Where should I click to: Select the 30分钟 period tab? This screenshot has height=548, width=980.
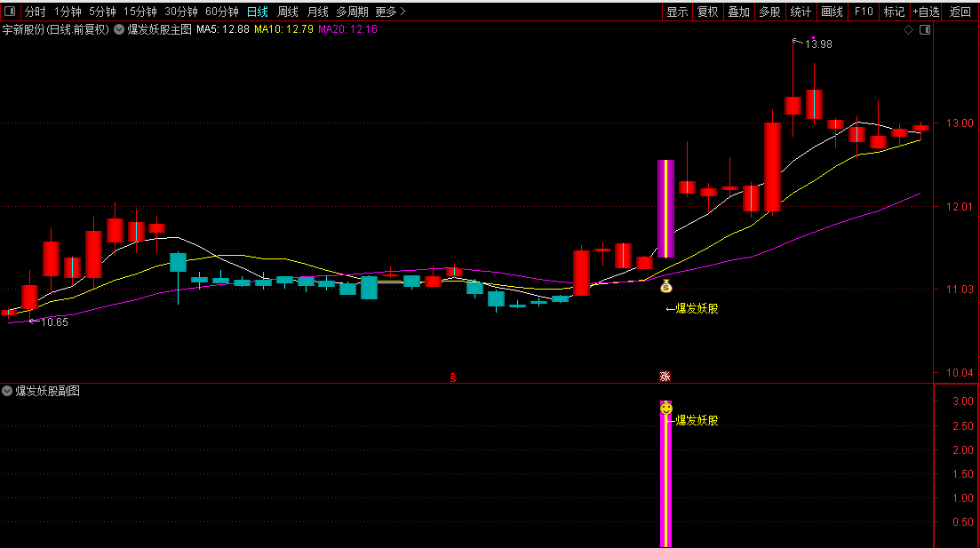click(x=181, y=12)
